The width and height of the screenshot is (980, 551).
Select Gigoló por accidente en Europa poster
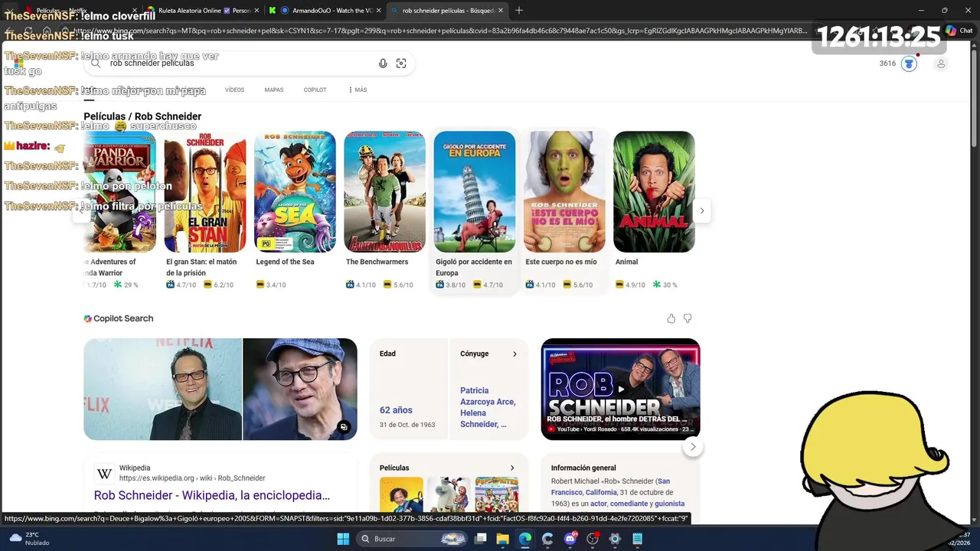[475, 192]
